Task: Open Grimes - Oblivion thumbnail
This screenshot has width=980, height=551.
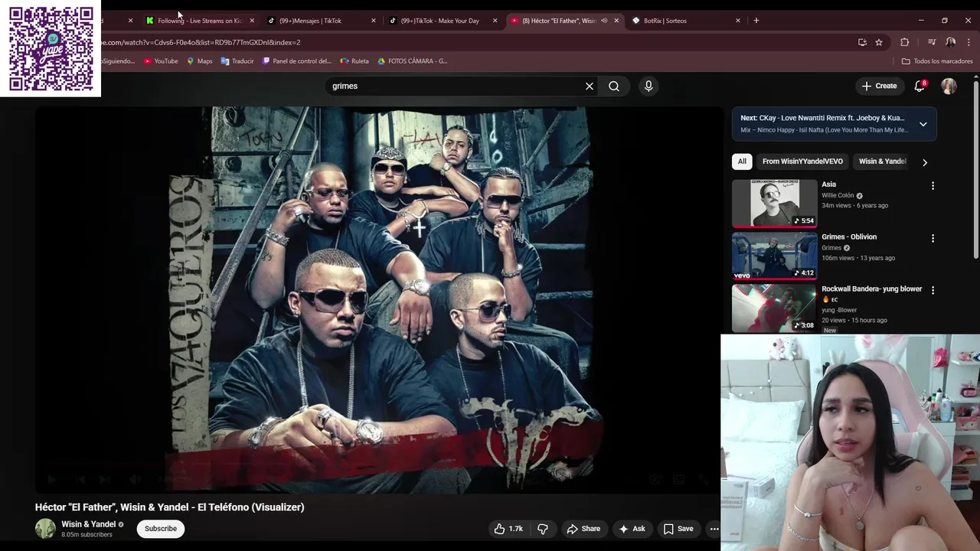Action: [x=775, y=256]
